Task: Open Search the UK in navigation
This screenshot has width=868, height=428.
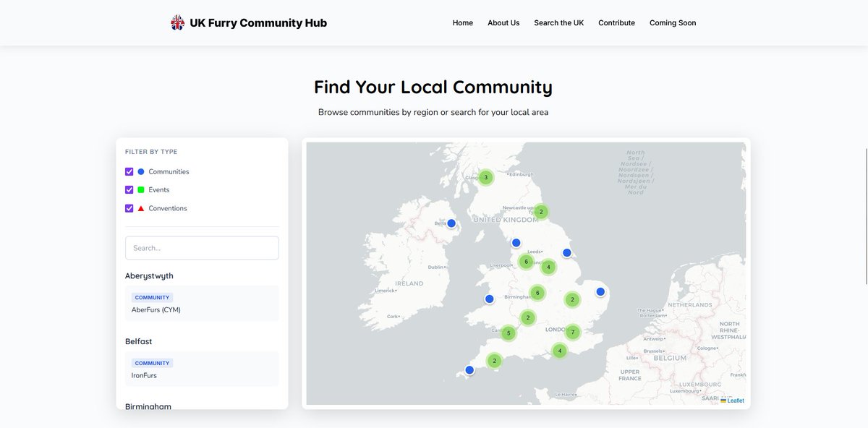Action: [559, 23]
